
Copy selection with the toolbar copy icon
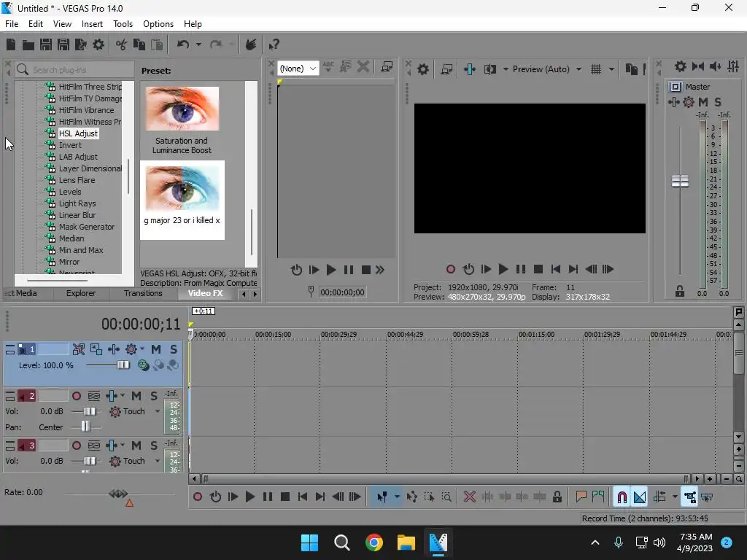[139, 44]
